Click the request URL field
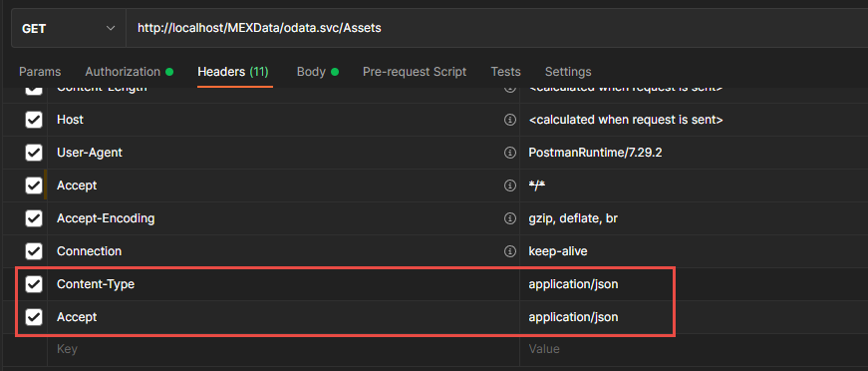Viewport: 868px width, 371px height. point(497,28)
